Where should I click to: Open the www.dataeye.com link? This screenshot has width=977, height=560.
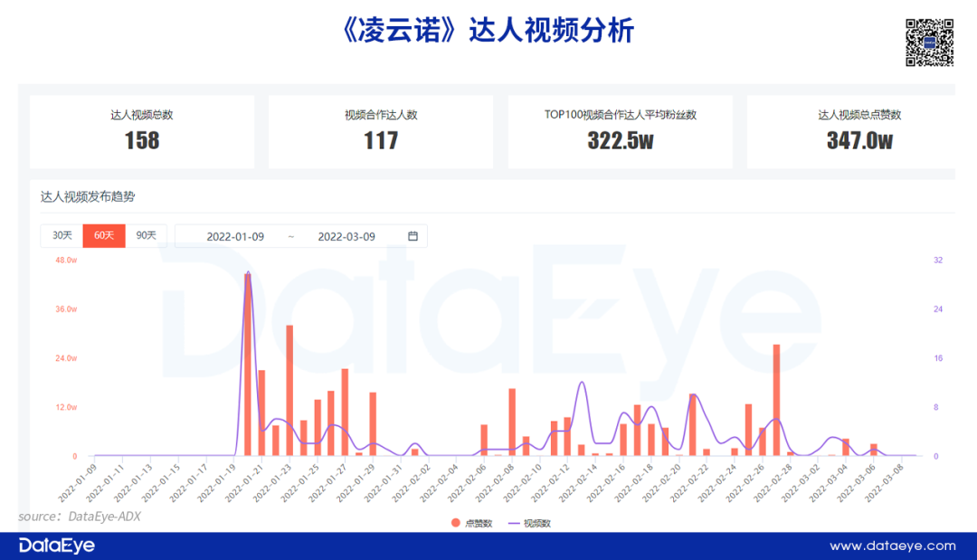(893, 546)
